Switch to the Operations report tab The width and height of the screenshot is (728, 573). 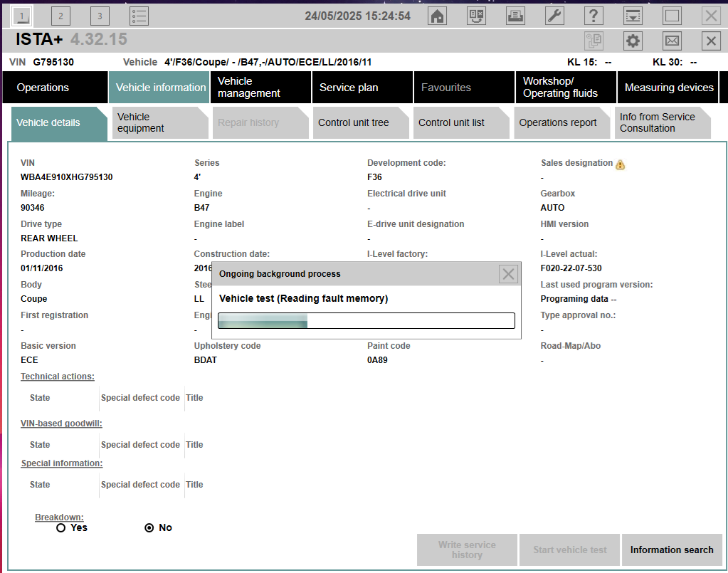coord(561,122)
